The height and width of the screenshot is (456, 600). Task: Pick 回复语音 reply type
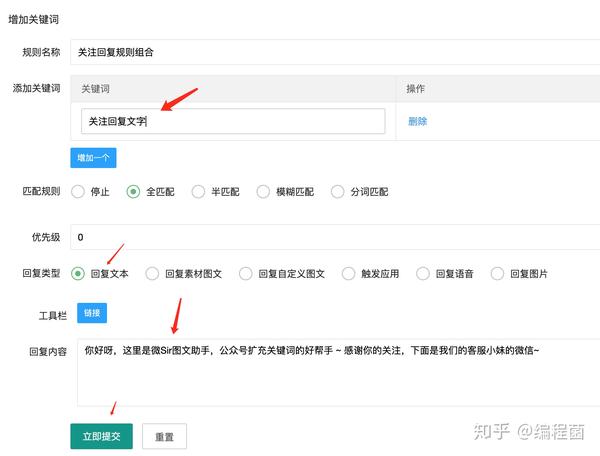(x=422, y=274)
